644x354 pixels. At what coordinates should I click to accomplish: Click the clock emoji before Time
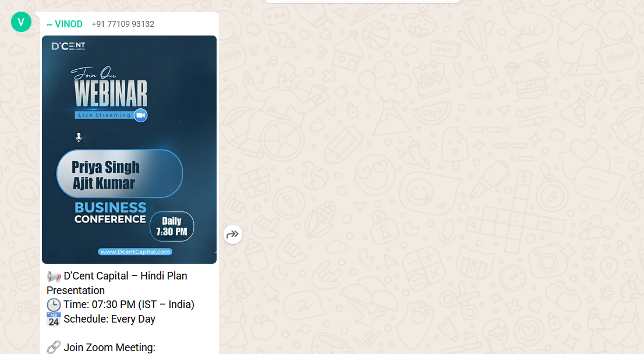coord(54,305)
